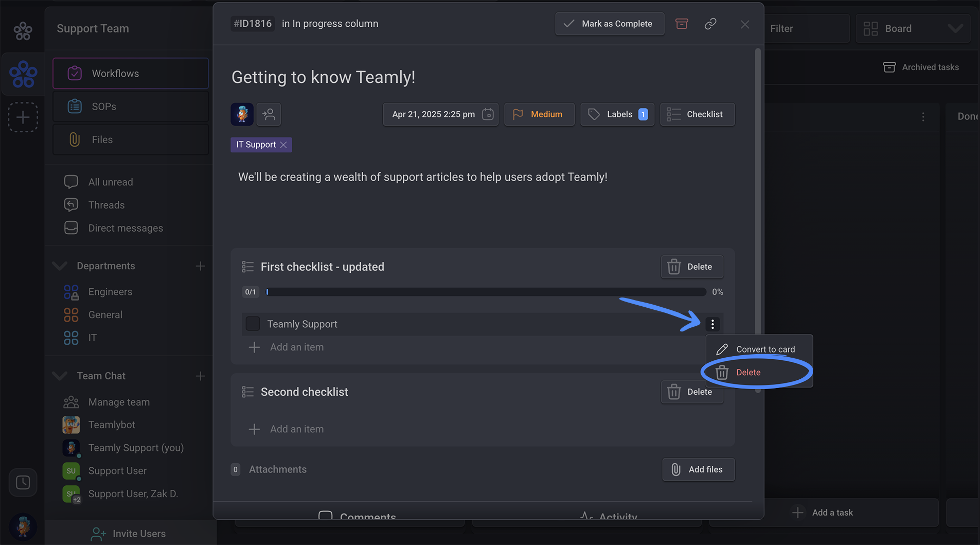Add a new Checklist via Checklist button
The width and height of the screenshot is (980, 545).
(x=697, y=114)
